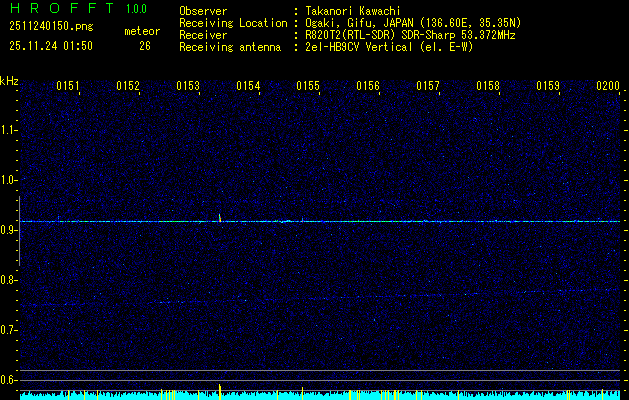Click time marker 0154
The image size is (629, 400).
pyautogui.click(x=248, y=86)
